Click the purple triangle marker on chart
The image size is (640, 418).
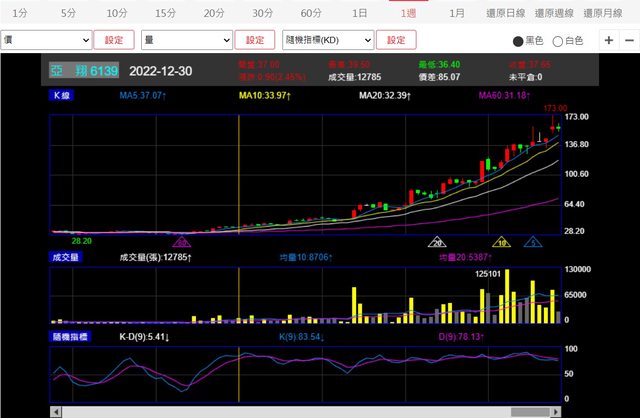point(182,242)
